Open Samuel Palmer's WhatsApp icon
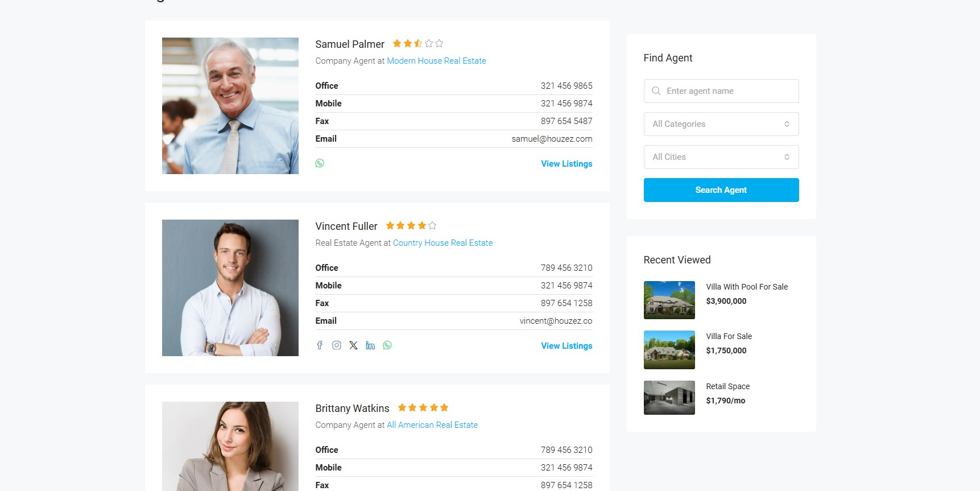The width and height of the screenshot is (980, 491). pos(320,163)
